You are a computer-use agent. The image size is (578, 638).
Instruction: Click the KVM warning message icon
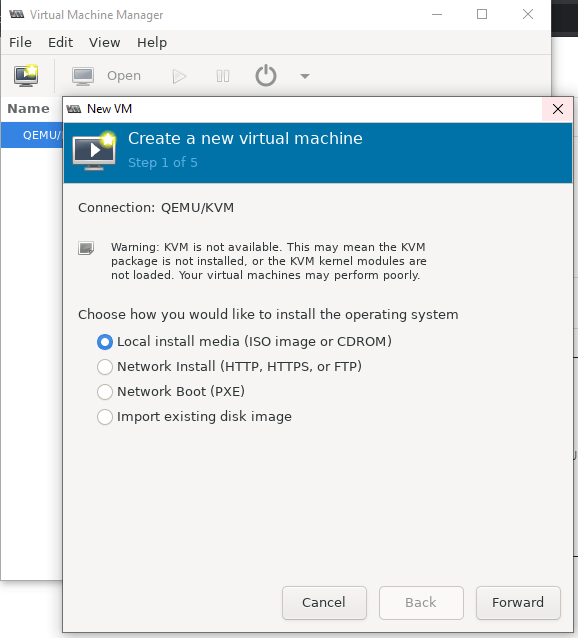(x=86, y=248)
